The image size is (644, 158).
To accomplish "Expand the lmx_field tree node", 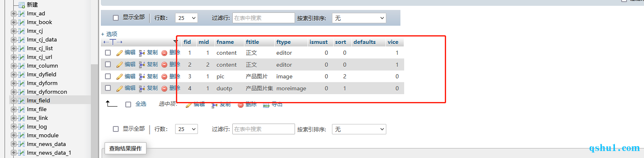I will pos(14,101).
